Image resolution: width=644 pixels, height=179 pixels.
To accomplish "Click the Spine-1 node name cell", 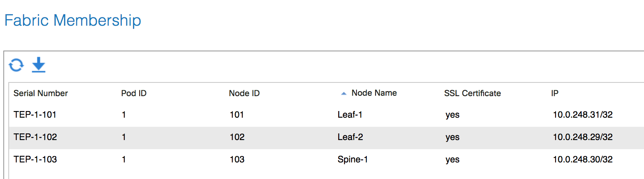I will coord(353,160).
